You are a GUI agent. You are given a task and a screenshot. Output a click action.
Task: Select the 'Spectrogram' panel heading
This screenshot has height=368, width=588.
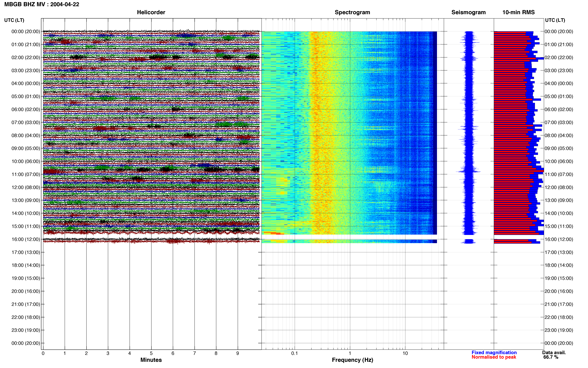352,12
